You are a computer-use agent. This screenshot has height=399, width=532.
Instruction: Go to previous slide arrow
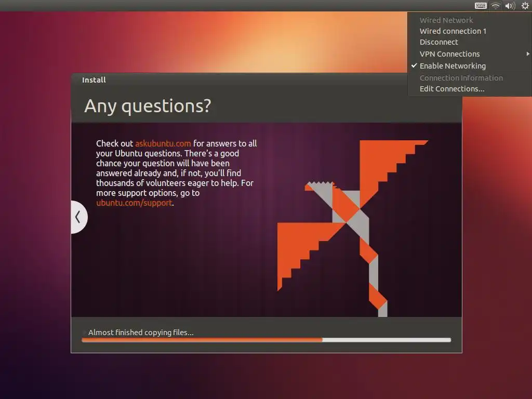tap(79, 217)
